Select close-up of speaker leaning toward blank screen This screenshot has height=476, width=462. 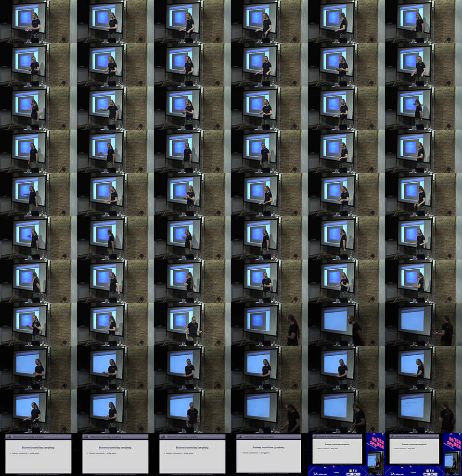point(346,325)
